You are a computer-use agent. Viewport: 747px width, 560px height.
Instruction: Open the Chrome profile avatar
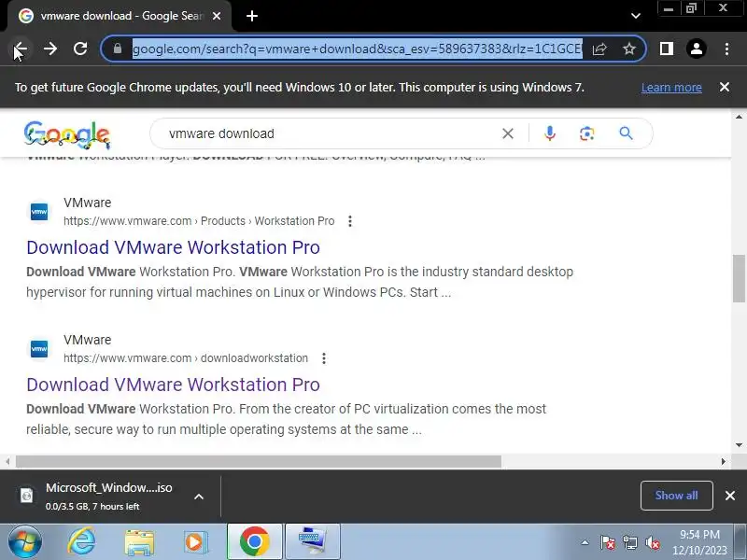[x=696, y=49]
